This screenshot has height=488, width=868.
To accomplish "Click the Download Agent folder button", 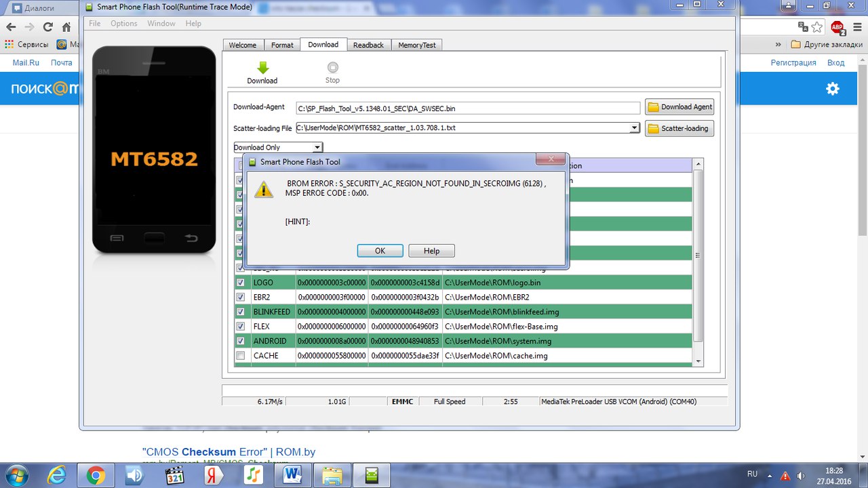I will (679, 107).
